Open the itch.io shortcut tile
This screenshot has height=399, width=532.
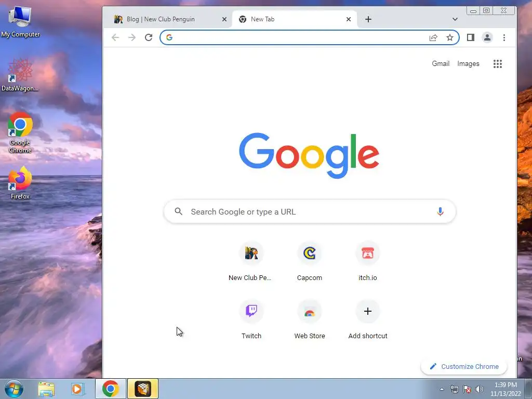[x=368, y=262]
